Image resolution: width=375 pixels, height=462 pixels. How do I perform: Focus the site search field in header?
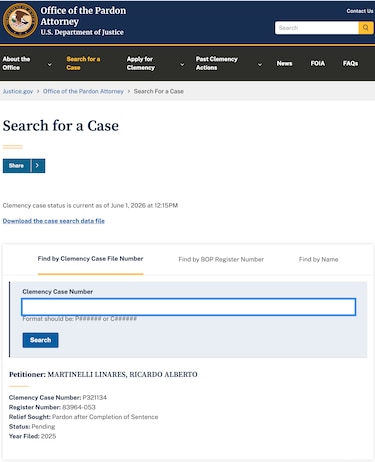tap(317, 28)
